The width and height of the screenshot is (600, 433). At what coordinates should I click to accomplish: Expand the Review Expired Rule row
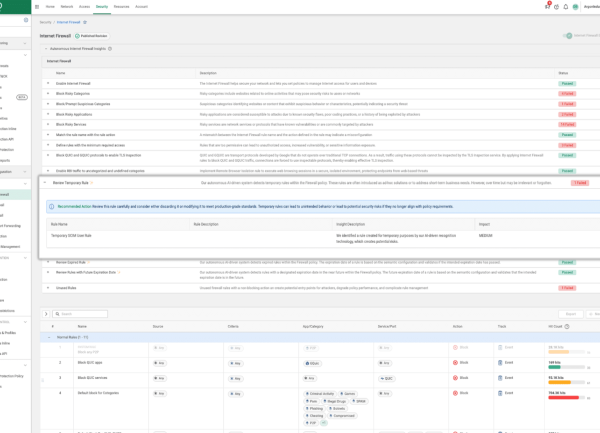[48, 262]
